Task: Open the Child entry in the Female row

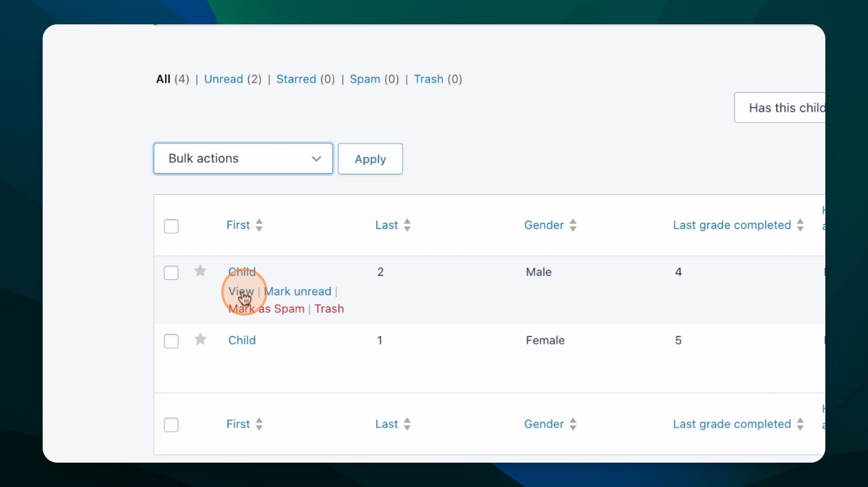Action: [x=242, y=340]
